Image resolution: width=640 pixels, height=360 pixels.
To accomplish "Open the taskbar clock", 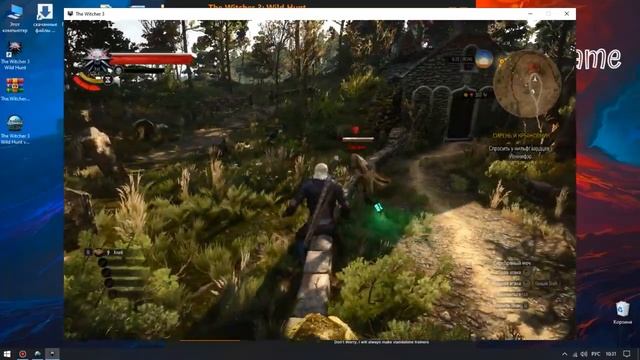I will (x=611, y=354).
